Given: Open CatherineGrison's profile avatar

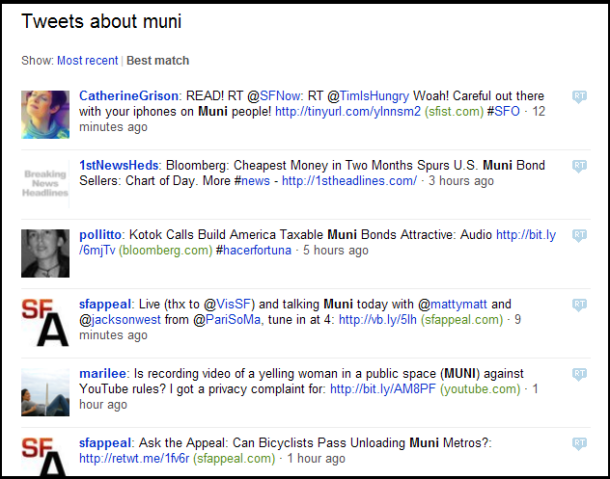Looking at the screenshot, I should [x=45, y=114].
